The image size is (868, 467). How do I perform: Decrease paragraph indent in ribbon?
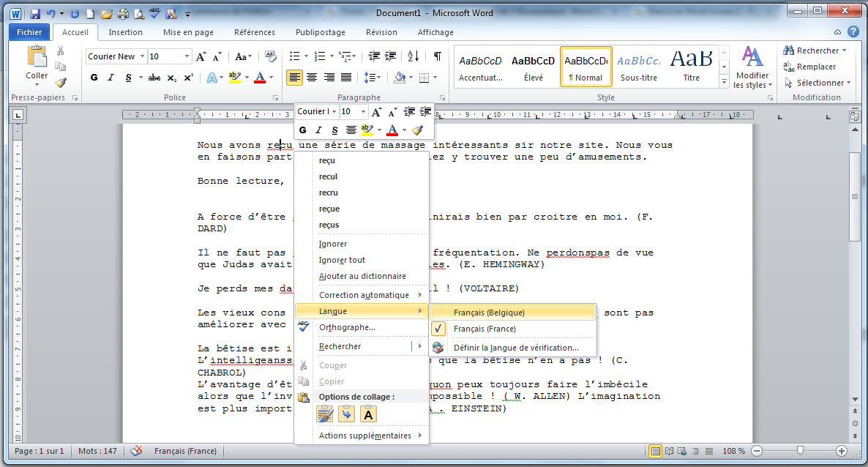pyautogui.click(x=374, y=56)
